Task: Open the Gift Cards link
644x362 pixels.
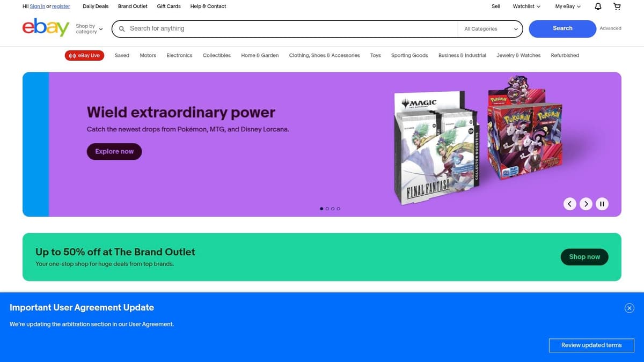Action: pyautogui.click(x=169, y=6)
